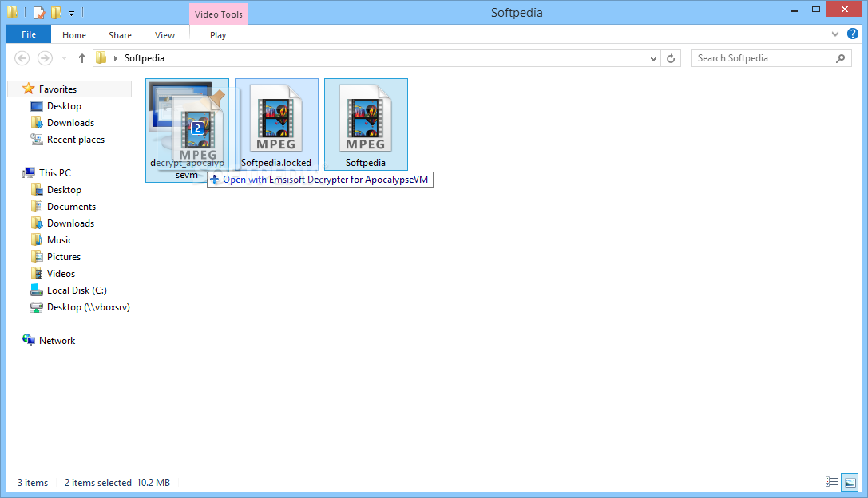Go forward with the Forward arrow button
Image resolution: width=868 pixels, height=498 pixels.
coord(45,58)
